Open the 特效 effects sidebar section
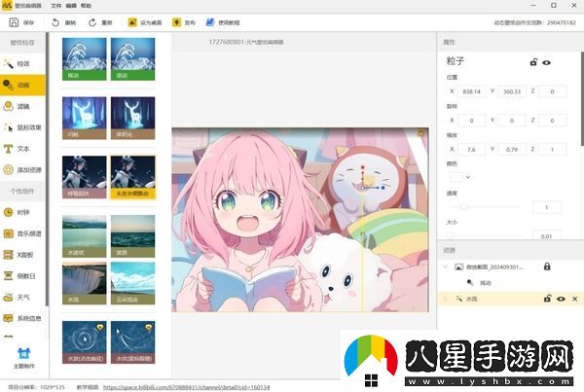 click(22, 63)
